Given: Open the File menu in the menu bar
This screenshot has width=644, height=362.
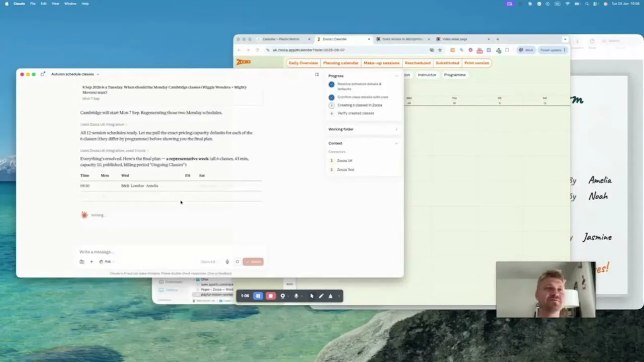Looking at the screenshot, I should tap(33, 4).
